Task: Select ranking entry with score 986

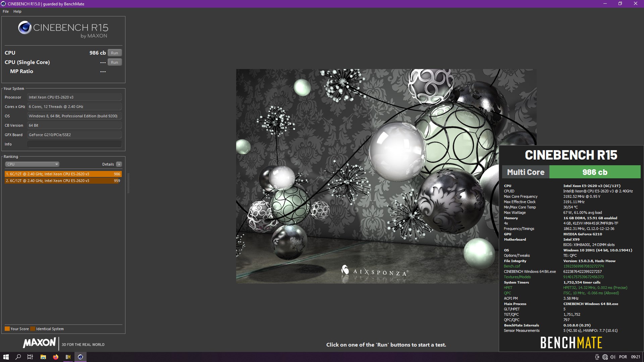Action: [x=63, y=174]
